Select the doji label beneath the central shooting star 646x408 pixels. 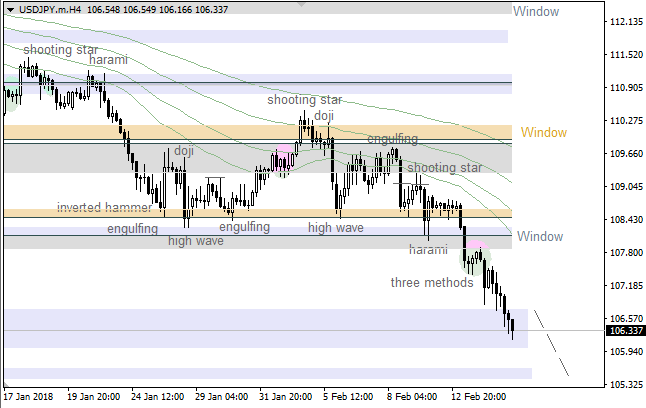point(324,116)
